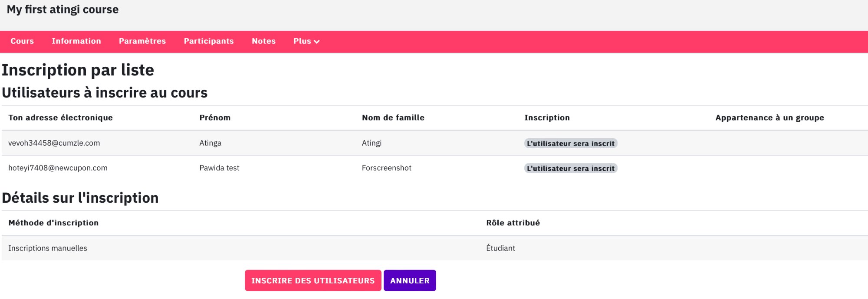Click the Appartenance à un groupe header

point(770,118)
